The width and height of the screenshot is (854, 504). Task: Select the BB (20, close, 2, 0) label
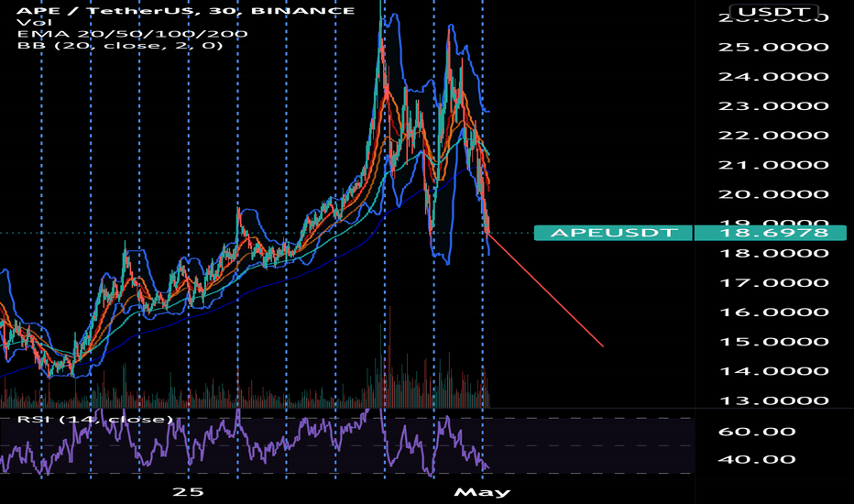[120, 45]
